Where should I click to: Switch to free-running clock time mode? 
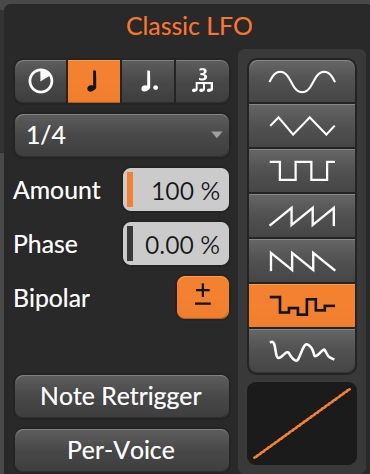coord(41,81)
